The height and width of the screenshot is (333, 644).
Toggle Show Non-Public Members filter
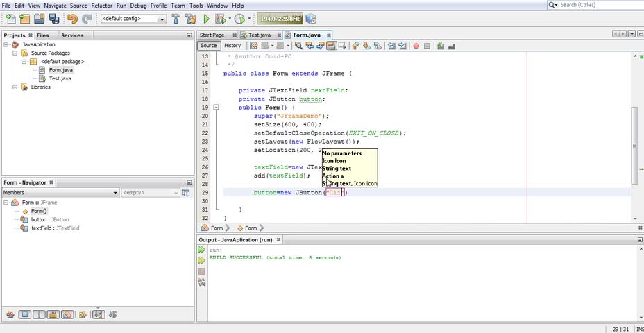(x=53, y=314)
